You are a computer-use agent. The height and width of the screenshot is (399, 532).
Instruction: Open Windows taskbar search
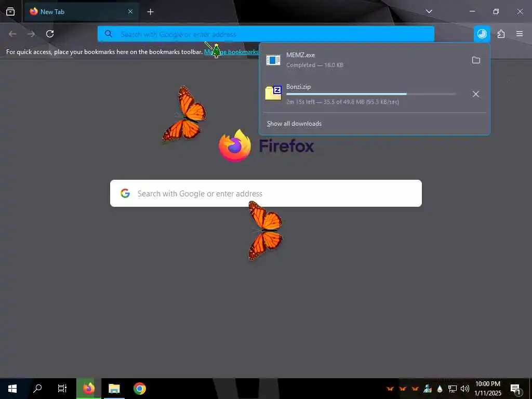pos(37,389)
